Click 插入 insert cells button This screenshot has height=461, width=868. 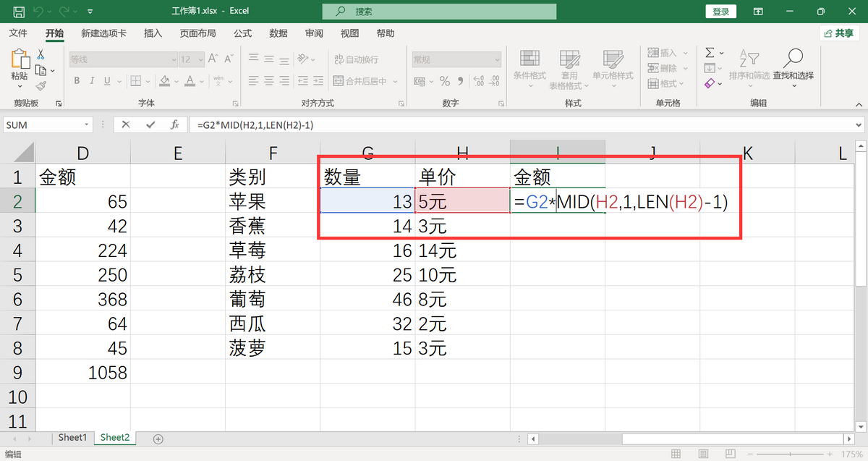click(x=663, y=54)
